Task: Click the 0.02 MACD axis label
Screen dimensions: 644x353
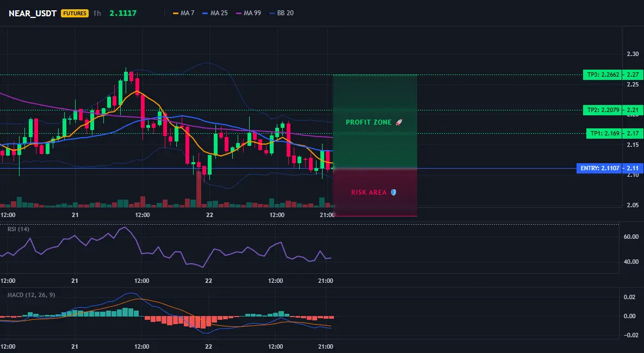Action: pyautogui.click(x=630, y=297)
